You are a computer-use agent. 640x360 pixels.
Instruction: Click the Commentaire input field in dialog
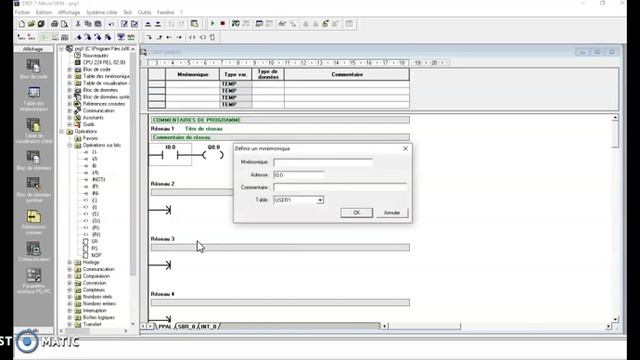340,187
